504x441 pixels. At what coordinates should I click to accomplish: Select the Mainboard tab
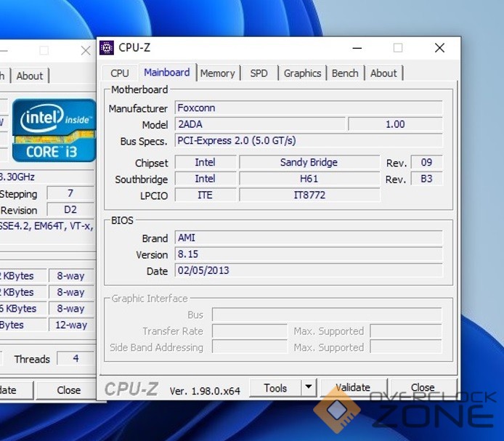coord(166,73)
